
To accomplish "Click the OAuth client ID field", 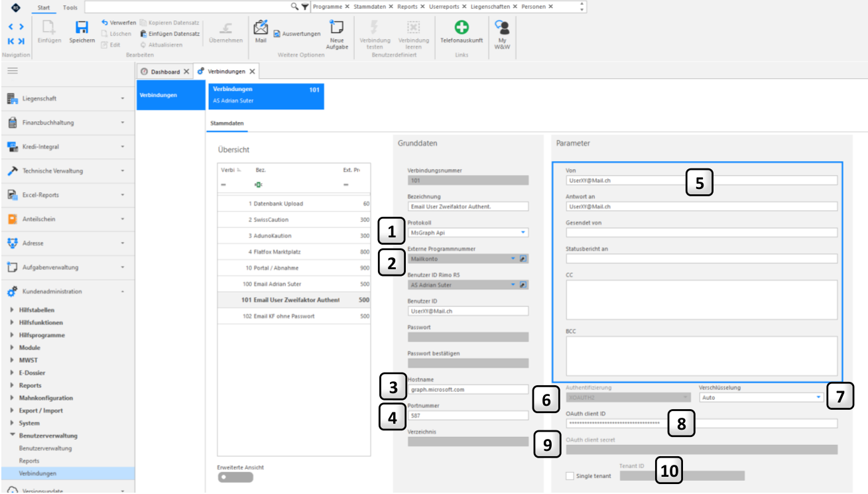I will [x=702, y=423].
